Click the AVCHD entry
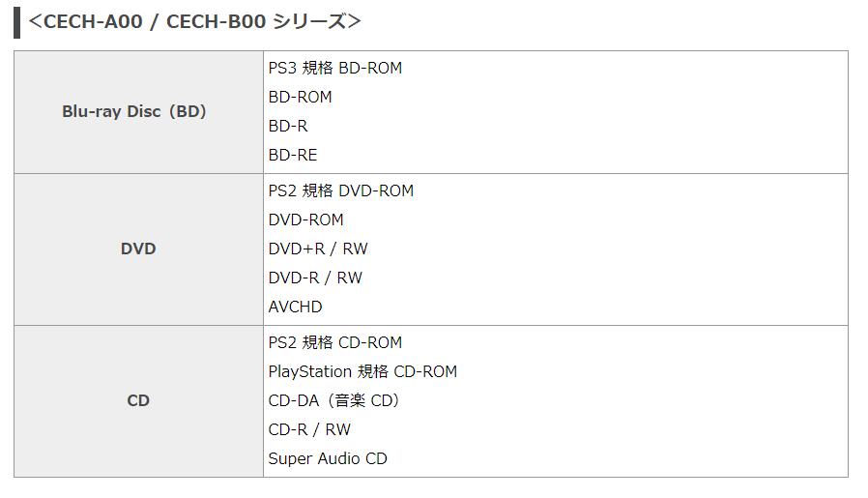 295,307
